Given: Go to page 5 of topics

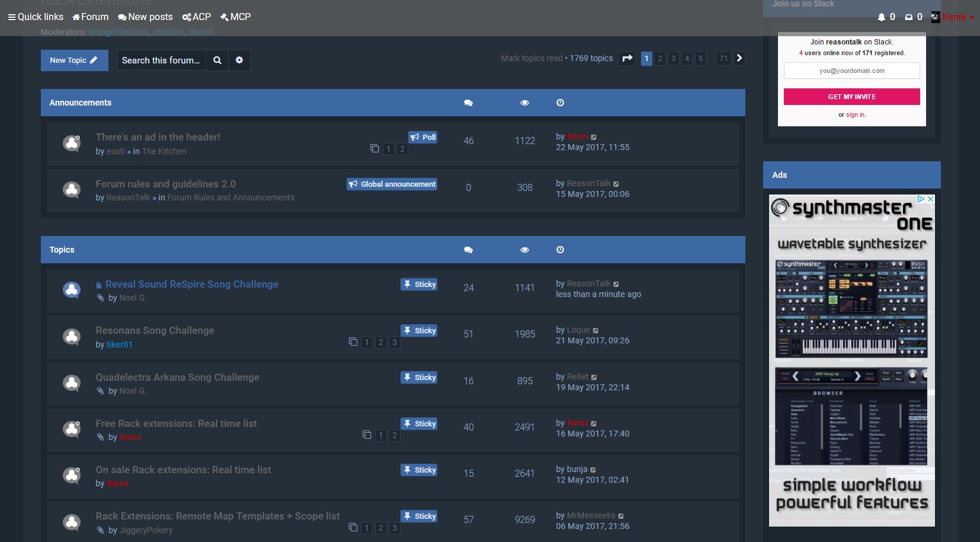Looking at the screenshot, I should pos(700,58).
